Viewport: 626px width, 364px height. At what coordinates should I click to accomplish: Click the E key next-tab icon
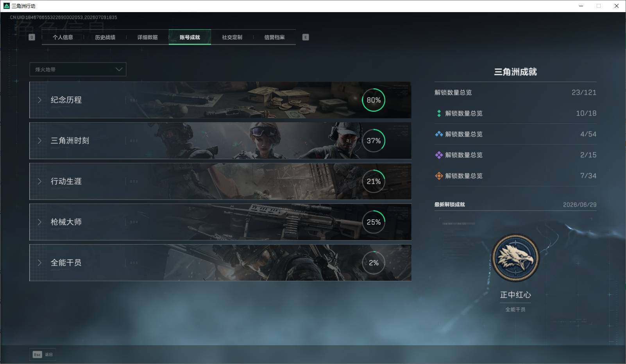(306, 37)
